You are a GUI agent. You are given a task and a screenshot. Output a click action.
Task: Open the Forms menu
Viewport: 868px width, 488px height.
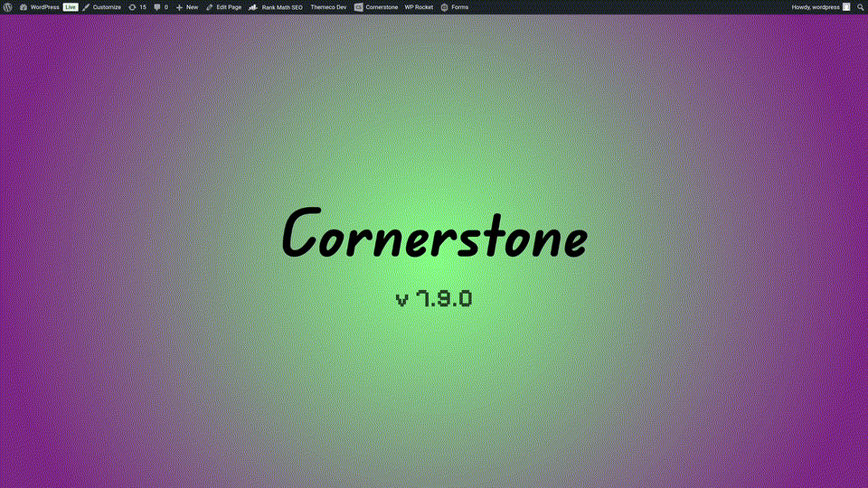pyautogui.click(x=455, y=7)
